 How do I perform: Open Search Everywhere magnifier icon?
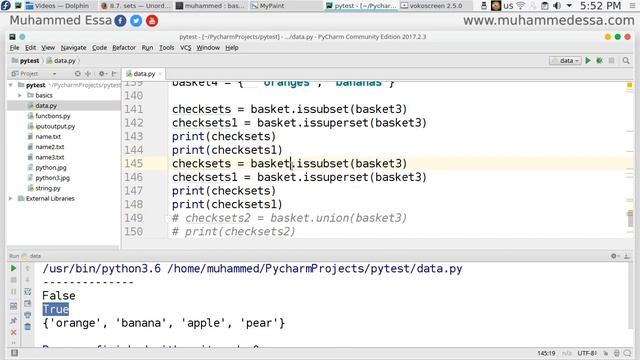(626, 60)
